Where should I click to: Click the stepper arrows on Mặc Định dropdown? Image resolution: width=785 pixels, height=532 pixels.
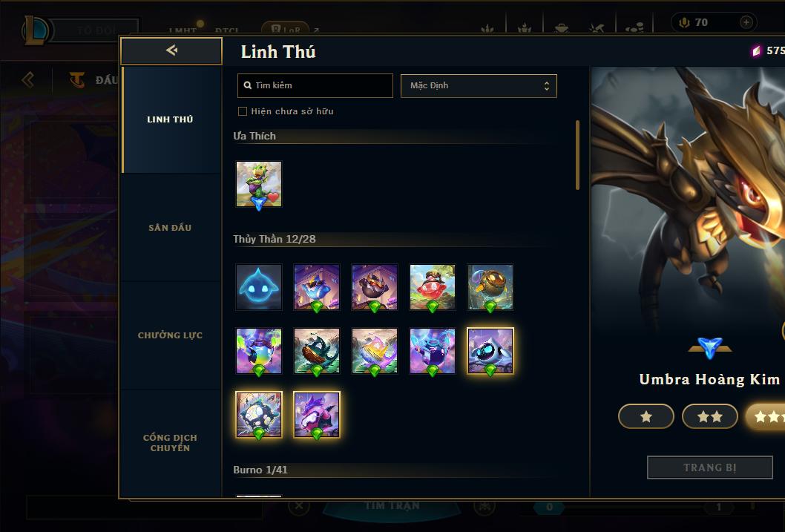tap(547, 86)
